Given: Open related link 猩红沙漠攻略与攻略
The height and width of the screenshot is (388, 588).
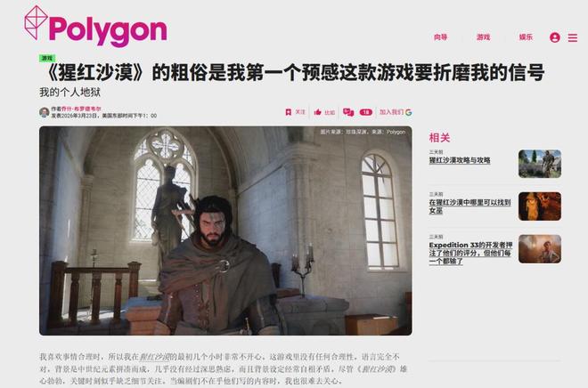Looking at the screenshot, I should click(460, 160).
